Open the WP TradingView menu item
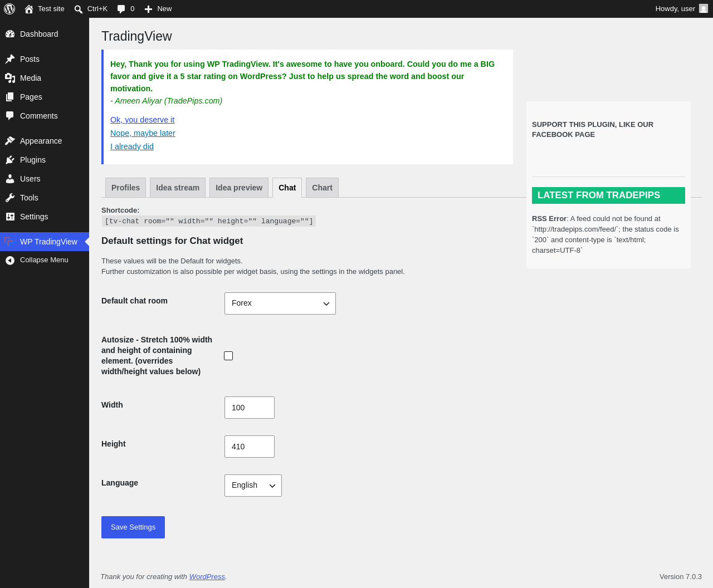The width and height of the screenshot is (713, 588). pyautogui.click(x=45, y=242)
